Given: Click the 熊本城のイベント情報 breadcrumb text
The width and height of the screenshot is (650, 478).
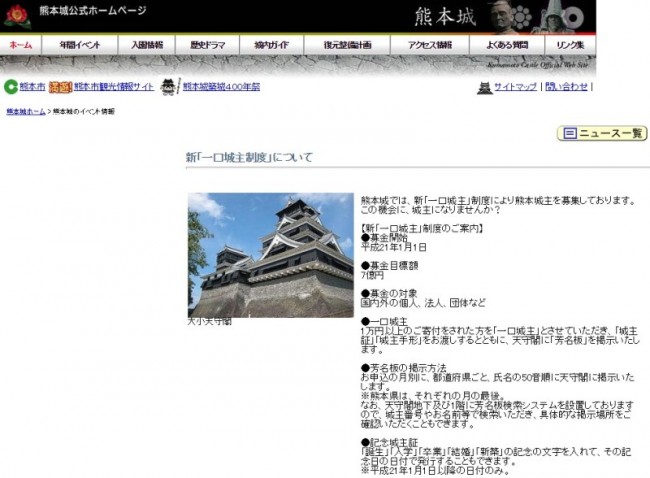Looking at the screenshot, I should tap(84, 112).
